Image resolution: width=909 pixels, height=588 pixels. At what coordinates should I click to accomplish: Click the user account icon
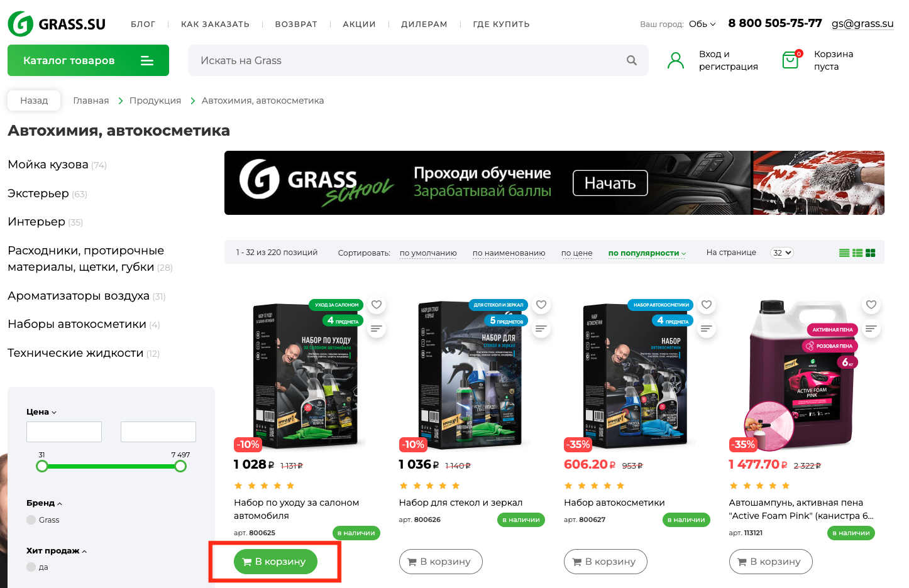676,60
